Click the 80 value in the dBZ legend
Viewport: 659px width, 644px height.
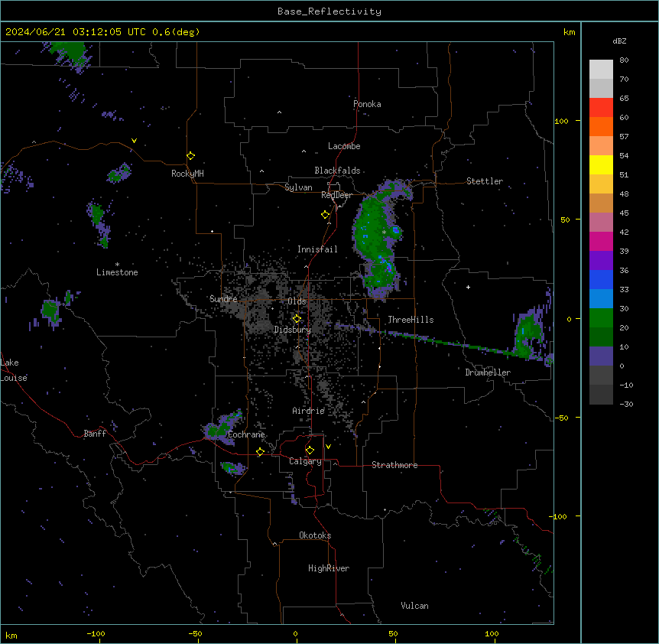tap(624, 60)
